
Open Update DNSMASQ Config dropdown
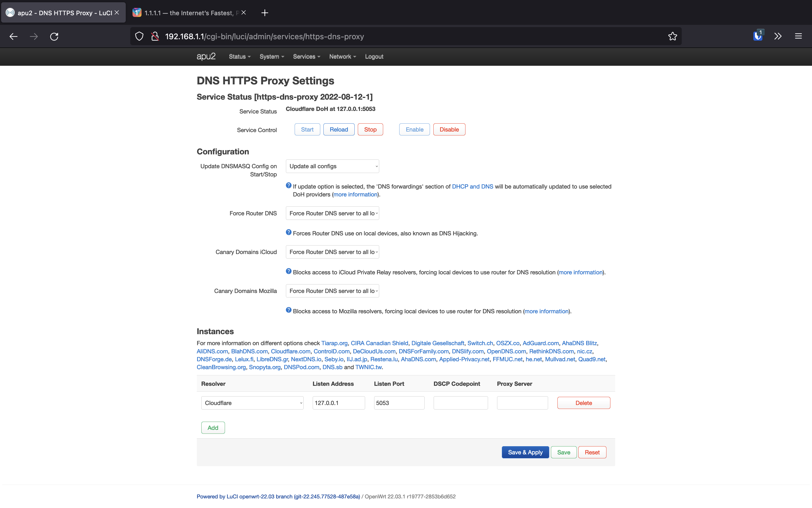(x=332, y=166)
